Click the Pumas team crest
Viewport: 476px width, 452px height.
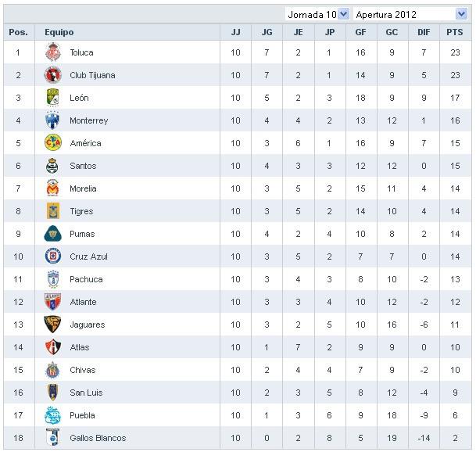click(x=52, y=234)
